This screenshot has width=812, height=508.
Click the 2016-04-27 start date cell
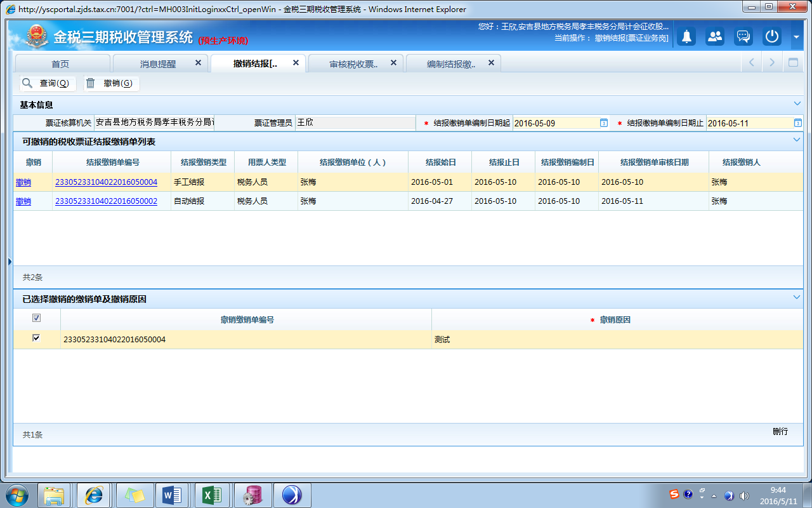[440, 201]
